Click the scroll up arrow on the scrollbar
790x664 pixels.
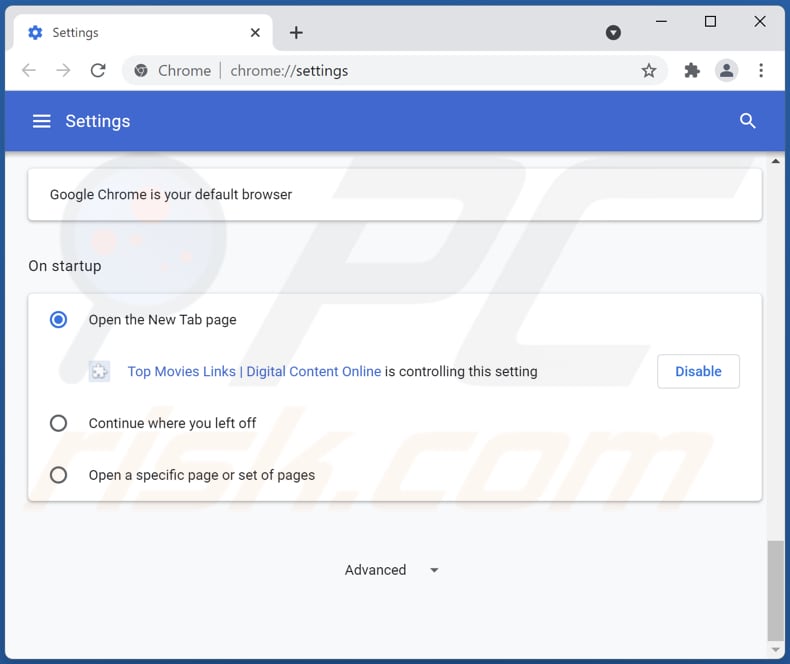point(775,161)
